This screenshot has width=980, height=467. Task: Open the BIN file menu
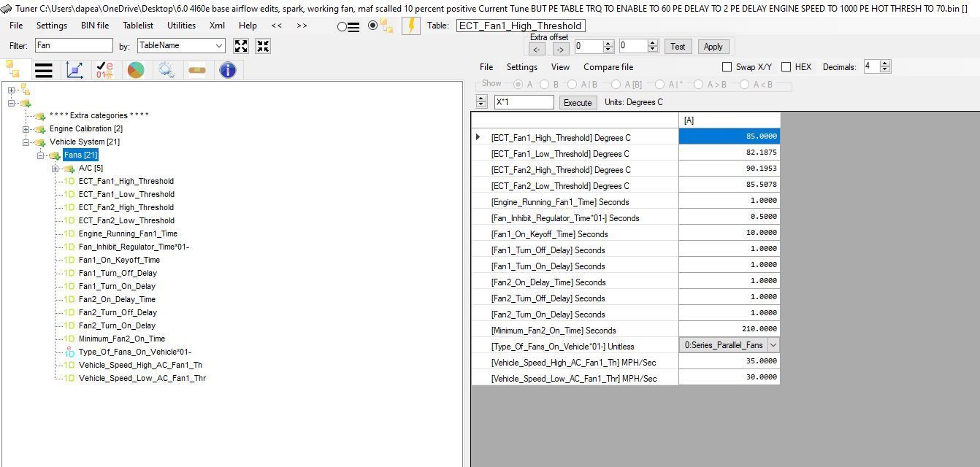[x=95, y=25]
